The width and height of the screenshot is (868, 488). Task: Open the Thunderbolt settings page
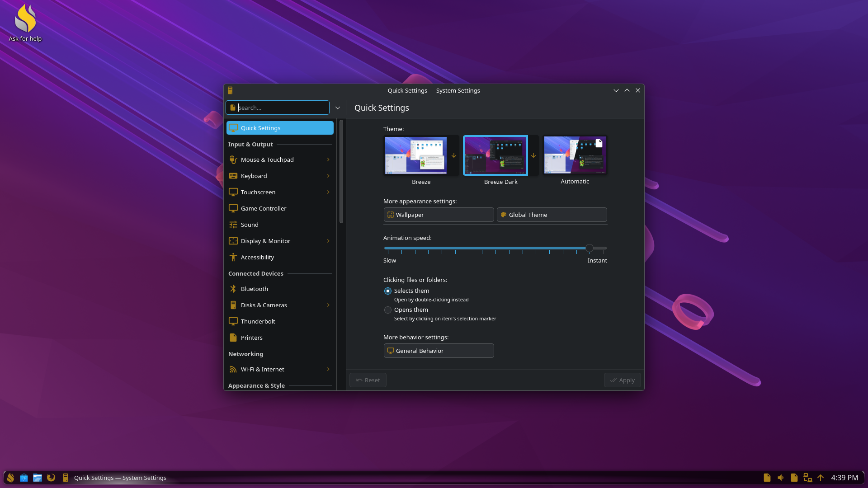pyautogui.click(x=280, y=321)
